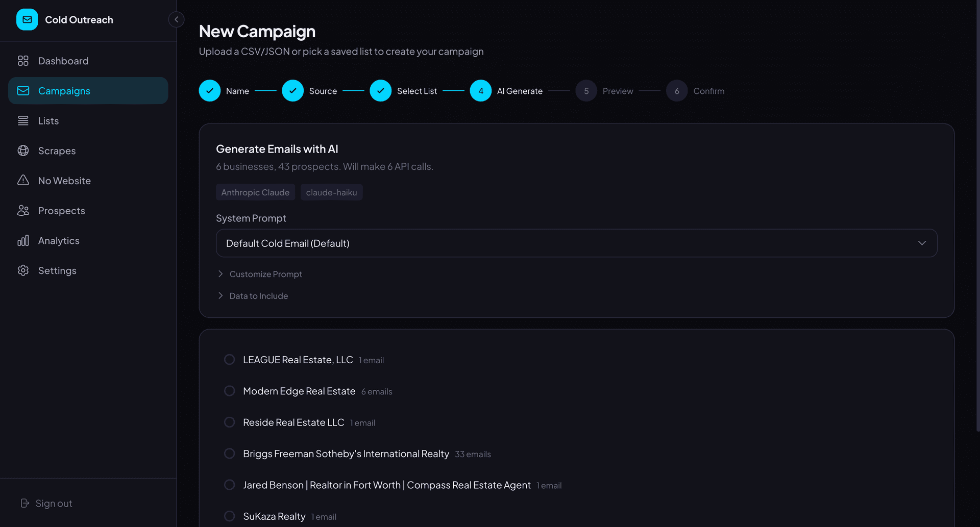980x527 pixels.
Task: Open the Lists section
Action: click(48, 120)
